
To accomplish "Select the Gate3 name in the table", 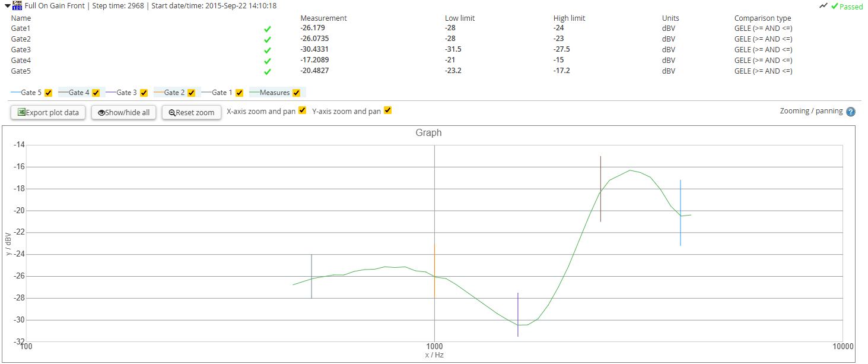I will 21,49.
